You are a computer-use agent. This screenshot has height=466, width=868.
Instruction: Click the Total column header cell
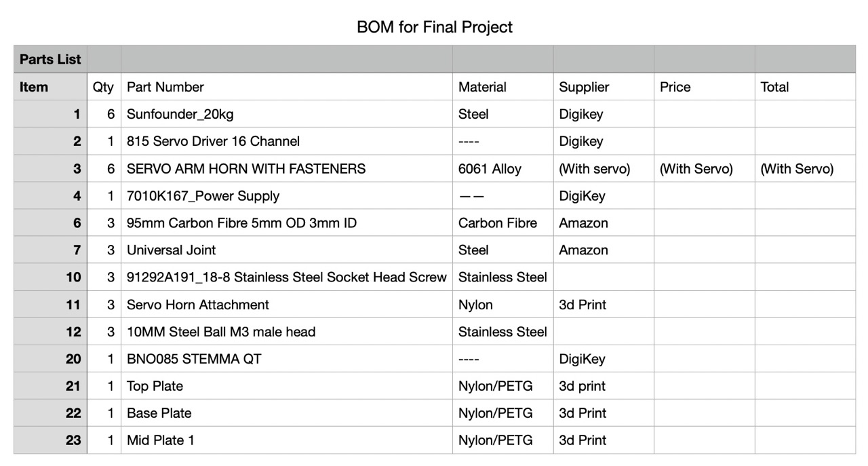(x=805, y=87)
